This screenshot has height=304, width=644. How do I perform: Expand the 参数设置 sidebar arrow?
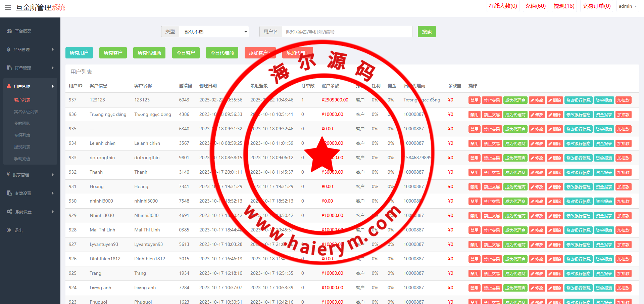pyautogui.click(x=53, y=193)
